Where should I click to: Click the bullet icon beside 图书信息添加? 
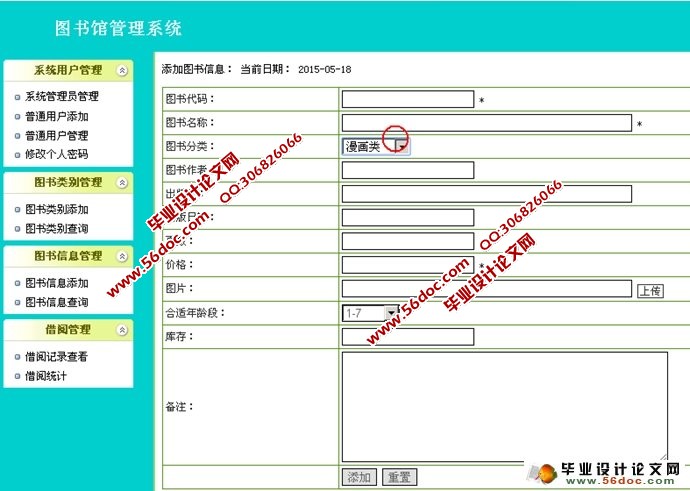(18, 283)
